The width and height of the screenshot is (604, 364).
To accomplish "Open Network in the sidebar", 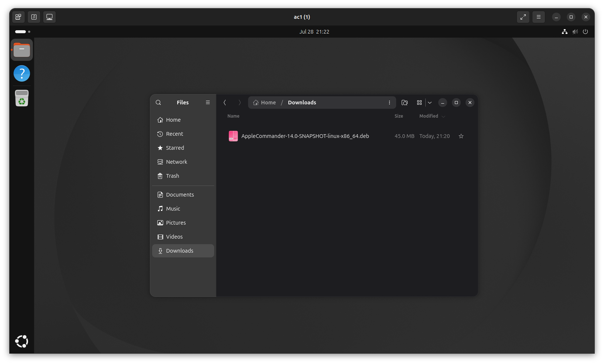I will [183, 162].
